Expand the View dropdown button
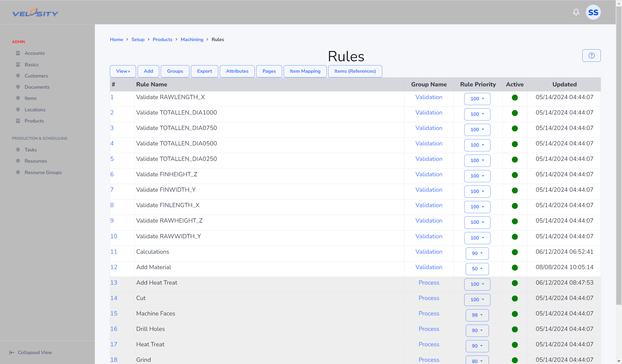The height and width of the screenshot is (364, 622). pos(123,71)
